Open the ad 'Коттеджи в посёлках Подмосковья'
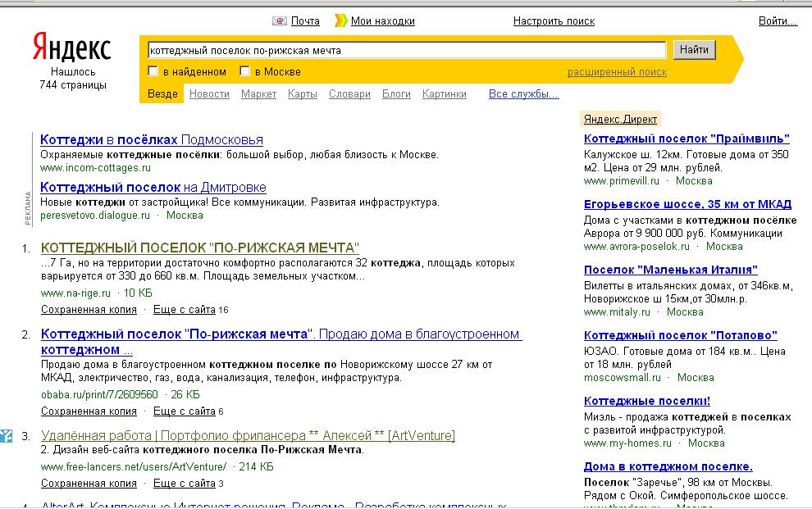This screenshot has height=509, width=812. [151, 139]
